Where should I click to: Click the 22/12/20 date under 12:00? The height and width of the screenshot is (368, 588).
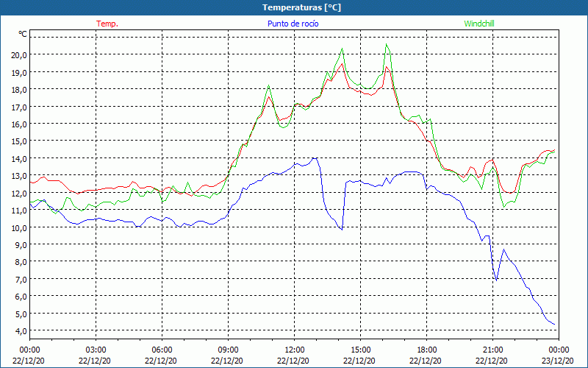293,361
